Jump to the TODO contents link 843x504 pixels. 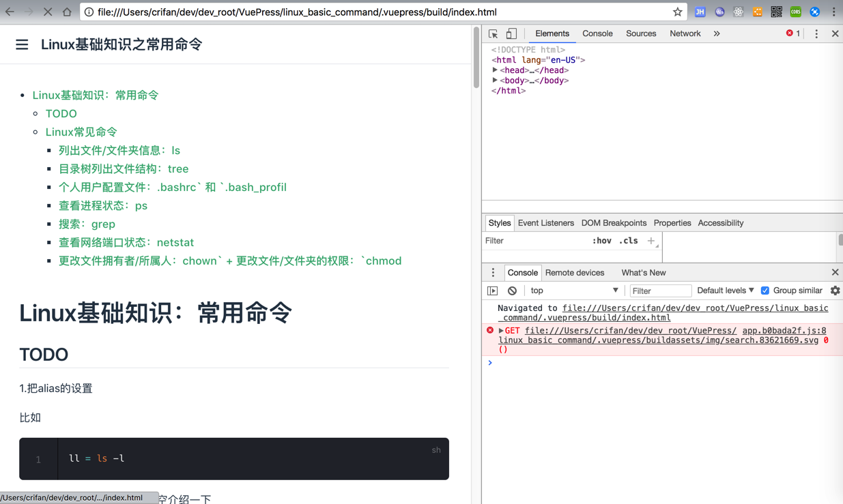[61, 114]
